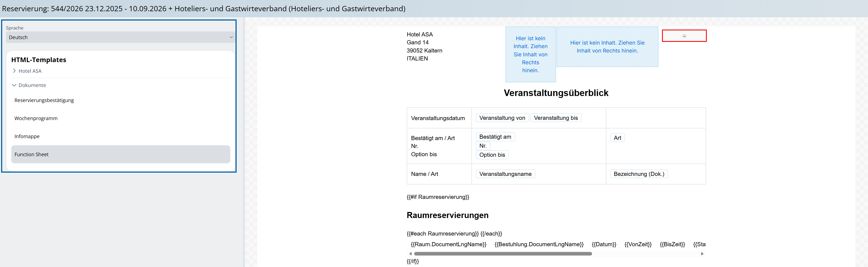Click the Veranstaltung bis placeholder field
868x267 pixels.
(556, 118)
